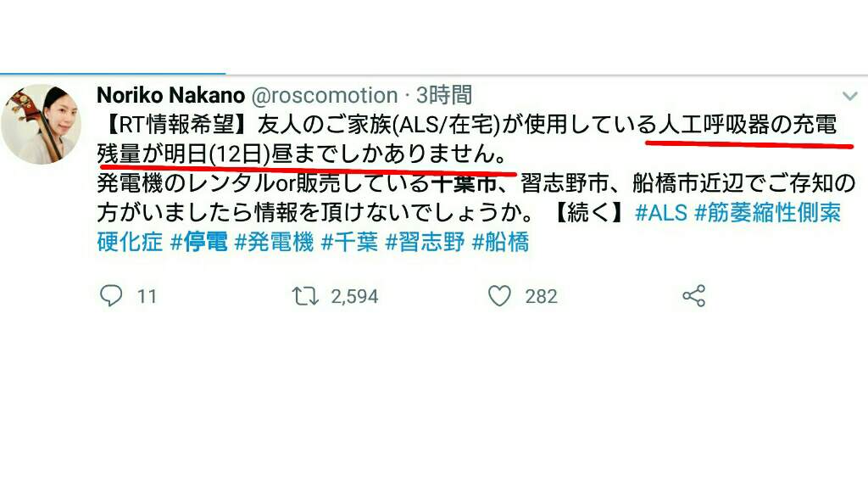Click the #千葉 hashtag
868x487 pixels.
(x=349, y=242)
